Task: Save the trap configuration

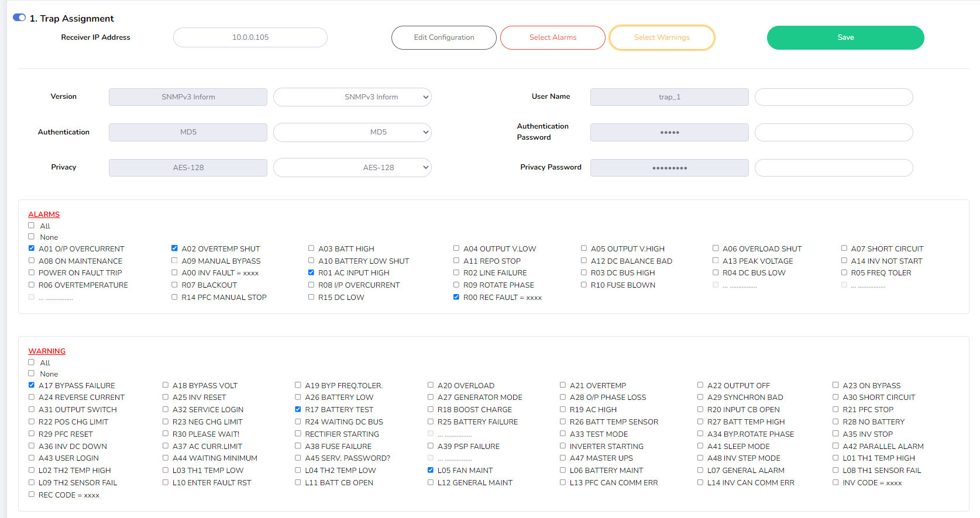Action: coord(845,37)
